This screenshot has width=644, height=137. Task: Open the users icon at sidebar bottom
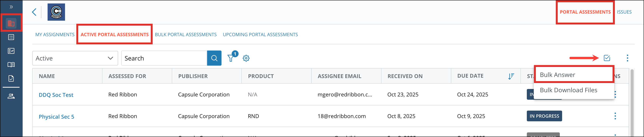coord(11,96)
